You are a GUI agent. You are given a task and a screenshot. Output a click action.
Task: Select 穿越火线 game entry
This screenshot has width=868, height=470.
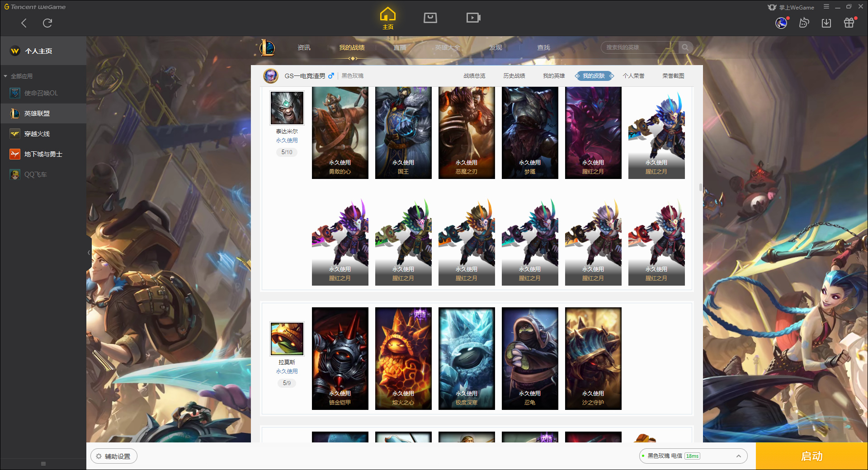click(x=43, y=134)
